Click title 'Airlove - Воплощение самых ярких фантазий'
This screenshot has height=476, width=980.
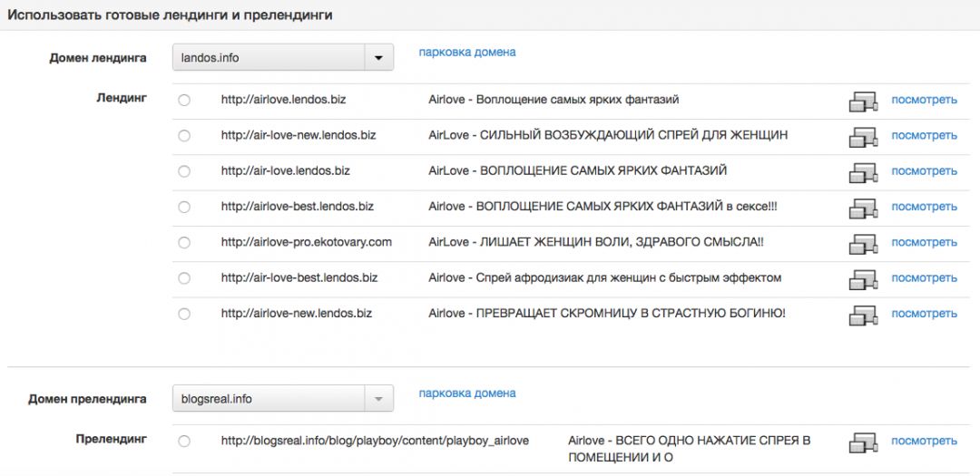pos(554,100)
